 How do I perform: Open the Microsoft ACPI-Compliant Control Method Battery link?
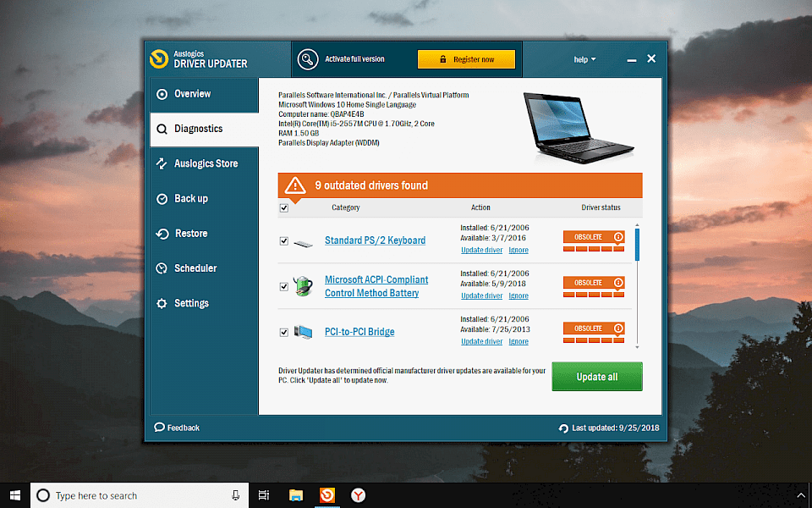click(376, 286)
